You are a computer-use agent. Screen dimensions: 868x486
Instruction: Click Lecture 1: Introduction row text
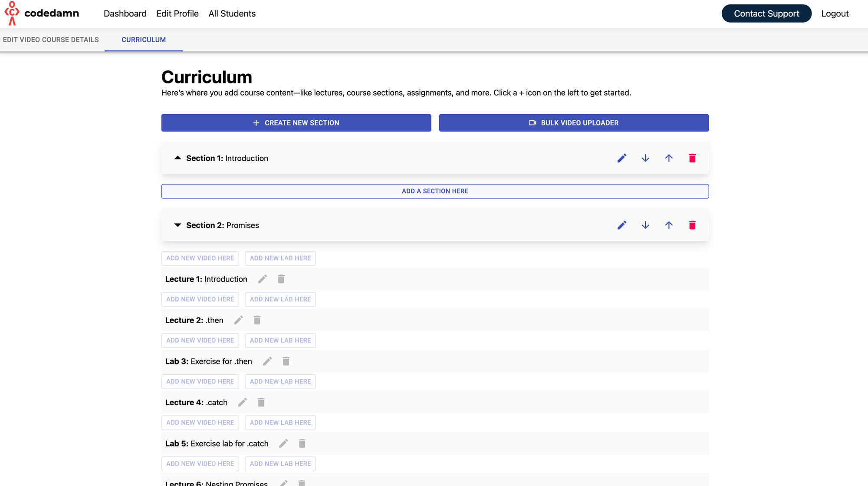206,279
